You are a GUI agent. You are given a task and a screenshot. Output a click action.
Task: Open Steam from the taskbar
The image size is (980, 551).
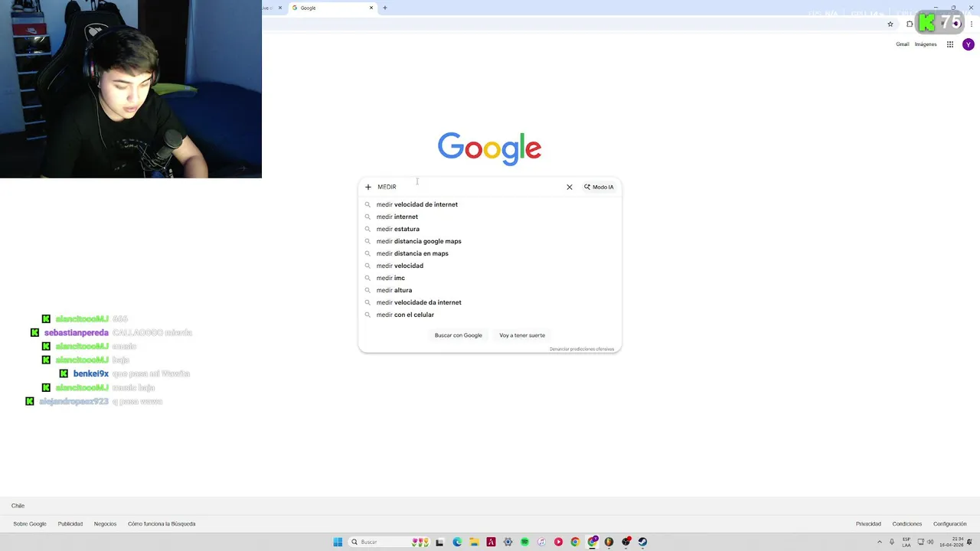tap(642, 542)
